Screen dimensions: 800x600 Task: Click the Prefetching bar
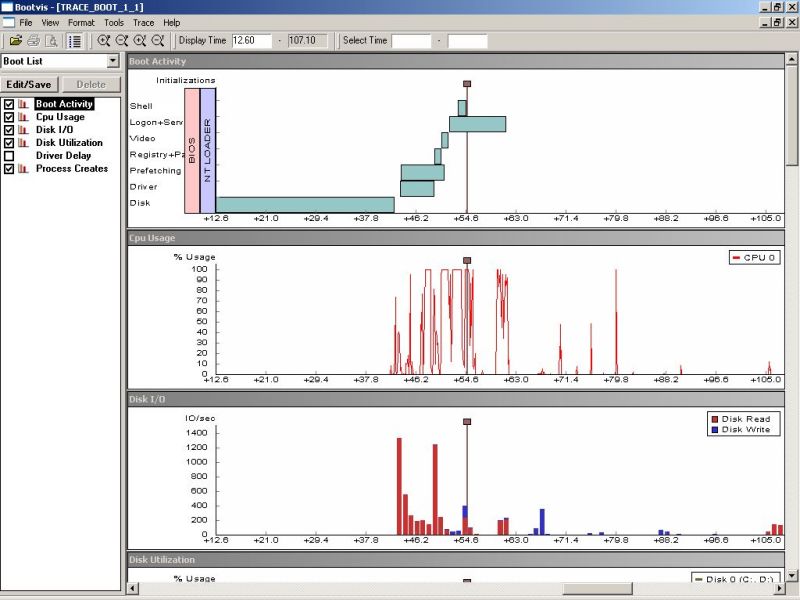[422, 172]
